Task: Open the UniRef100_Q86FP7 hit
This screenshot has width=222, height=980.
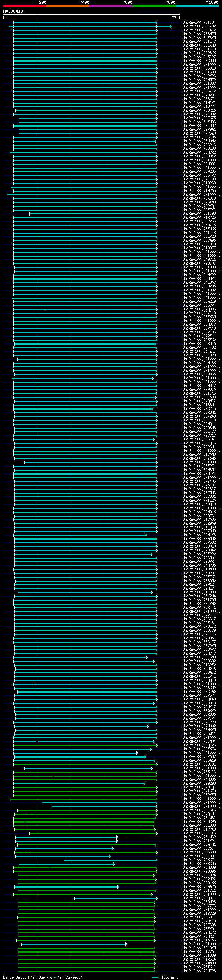Action: [199, 175]
